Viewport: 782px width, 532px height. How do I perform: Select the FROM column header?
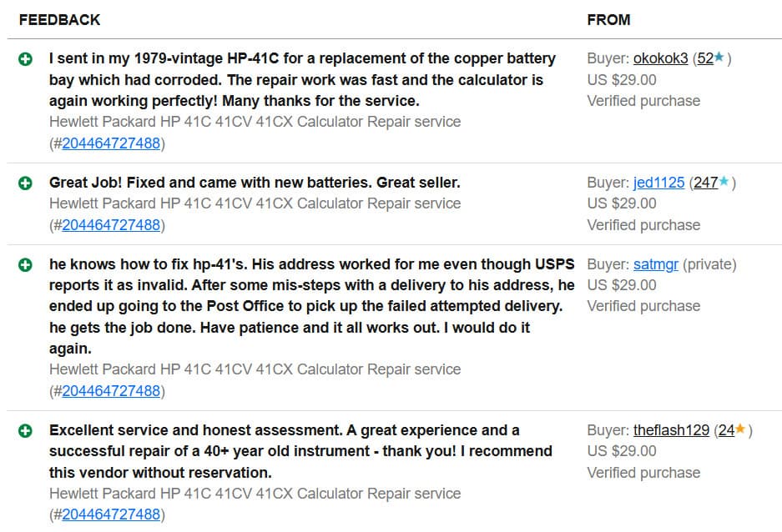608,19
